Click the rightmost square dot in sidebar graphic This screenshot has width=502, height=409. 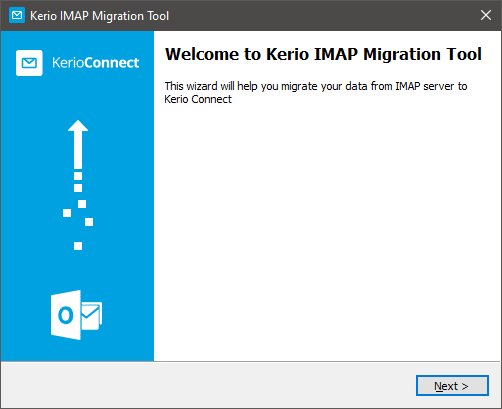point(89,222)
